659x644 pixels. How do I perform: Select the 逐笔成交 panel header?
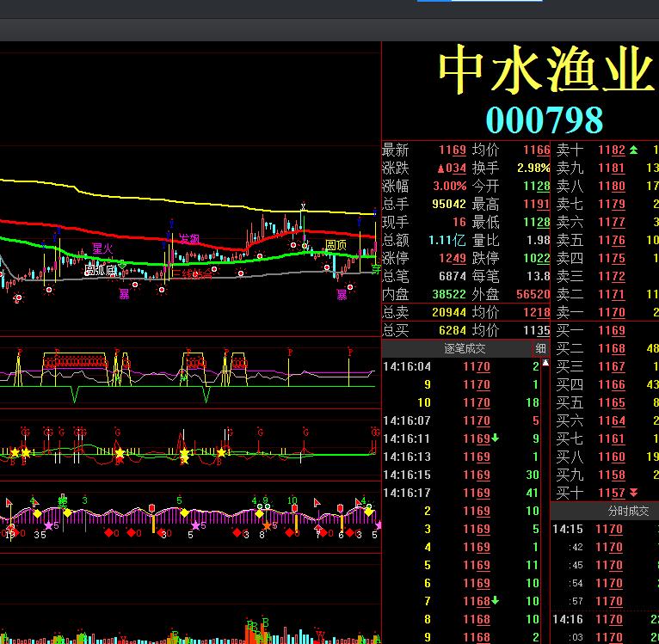tap(465, 348)
